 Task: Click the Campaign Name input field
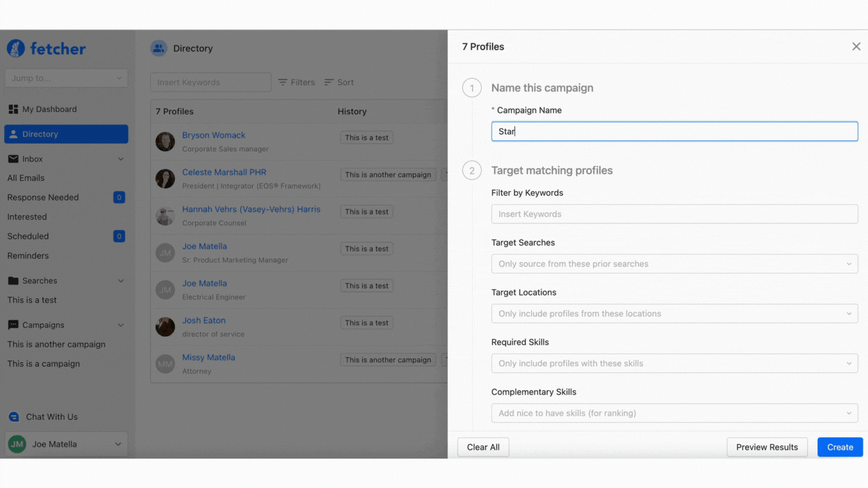[675, 131]
